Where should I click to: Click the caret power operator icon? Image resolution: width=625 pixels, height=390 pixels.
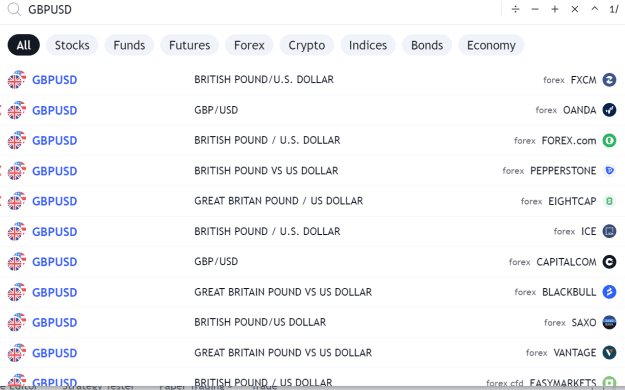coord(594,9)
